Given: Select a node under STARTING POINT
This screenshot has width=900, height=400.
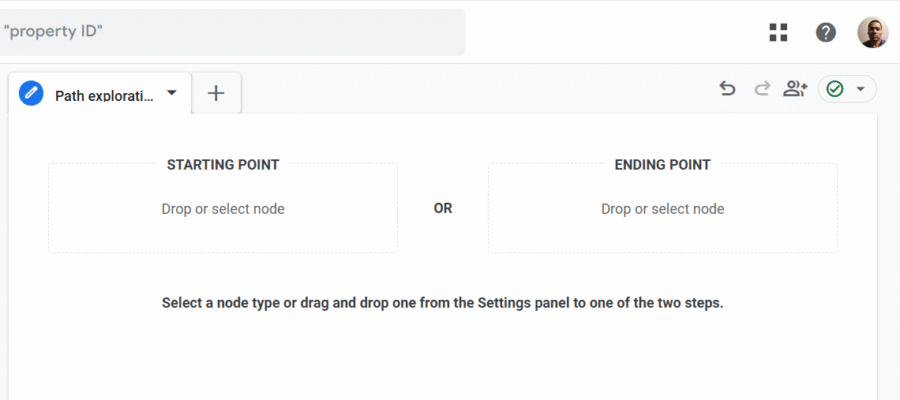Looking at the screenshot, I should [x=223, y=209].
